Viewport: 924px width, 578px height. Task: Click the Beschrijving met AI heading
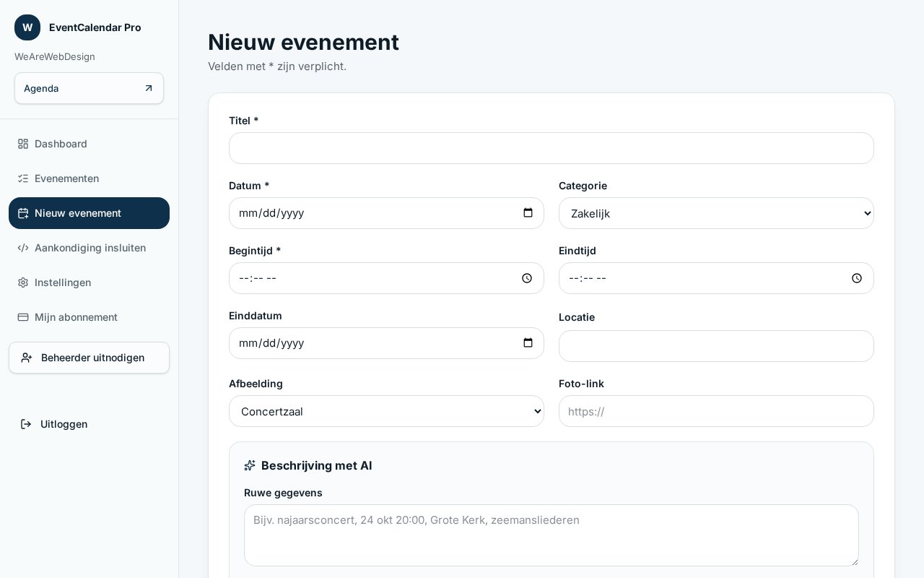click(317, 465)
